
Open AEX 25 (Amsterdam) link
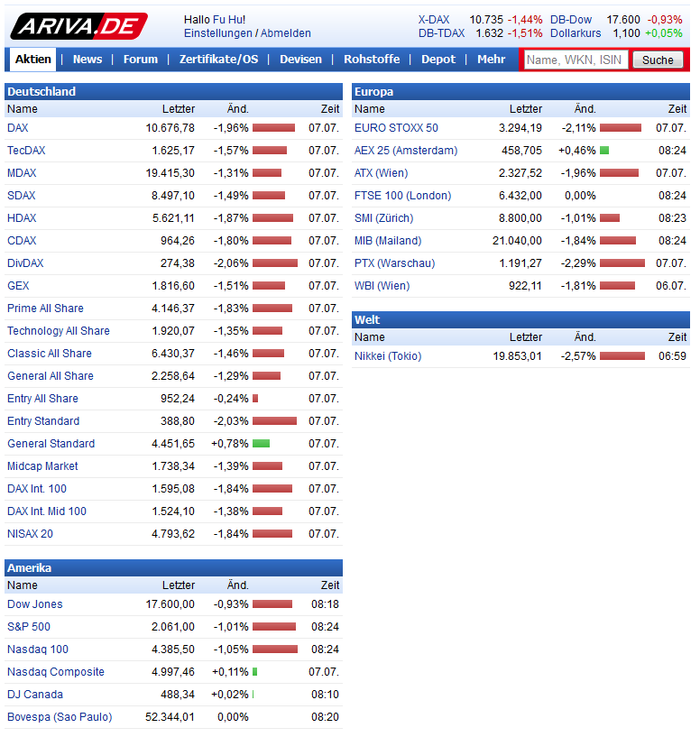[406, 151]
